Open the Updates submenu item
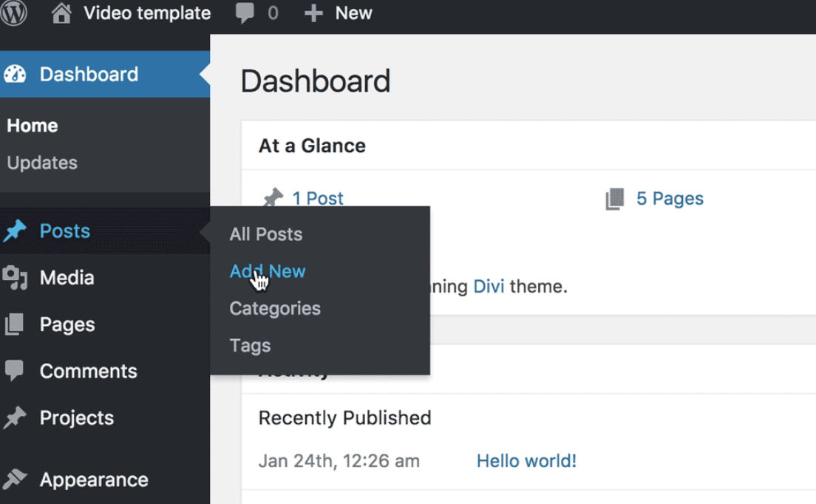Screen dimensions: 816x504 tap(42, 163)
